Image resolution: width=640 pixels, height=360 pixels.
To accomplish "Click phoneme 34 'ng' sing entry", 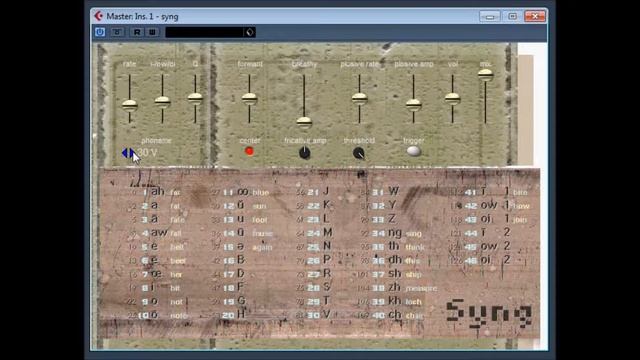I will 397,233.
